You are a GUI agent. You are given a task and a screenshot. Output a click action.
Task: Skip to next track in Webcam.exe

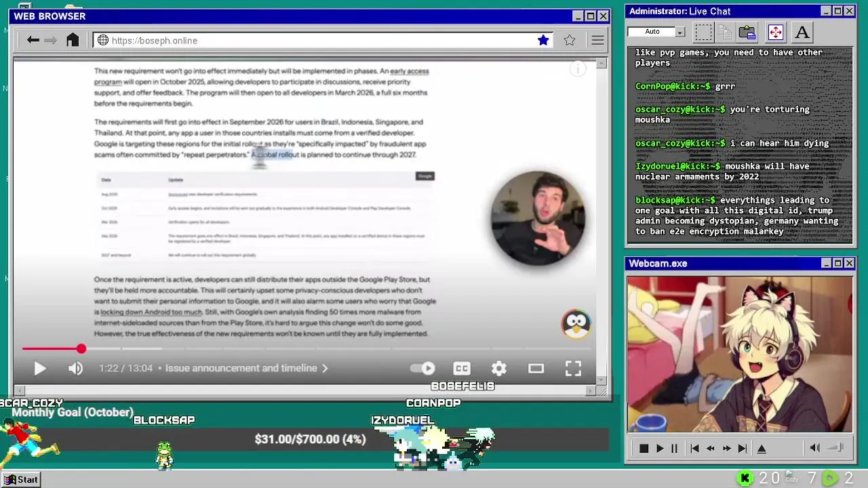tap(743, 448)
